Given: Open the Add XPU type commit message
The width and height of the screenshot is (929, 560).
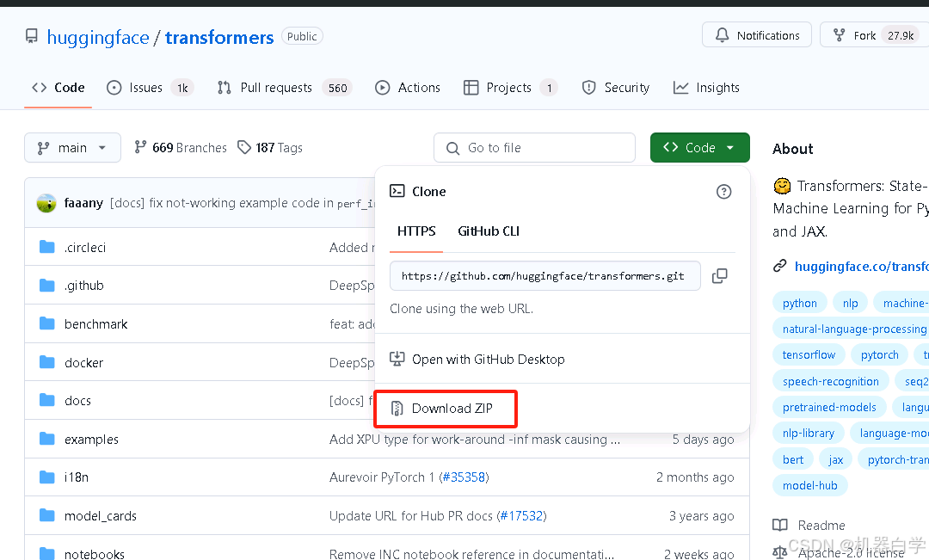Looking at the screenshot, I should point(475,439).
